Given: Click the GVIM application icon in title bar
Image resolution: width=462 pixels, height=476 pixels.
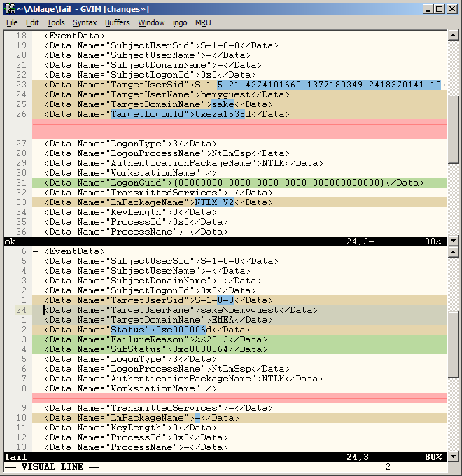Looking at the screenshot, I should click(10, 9).
